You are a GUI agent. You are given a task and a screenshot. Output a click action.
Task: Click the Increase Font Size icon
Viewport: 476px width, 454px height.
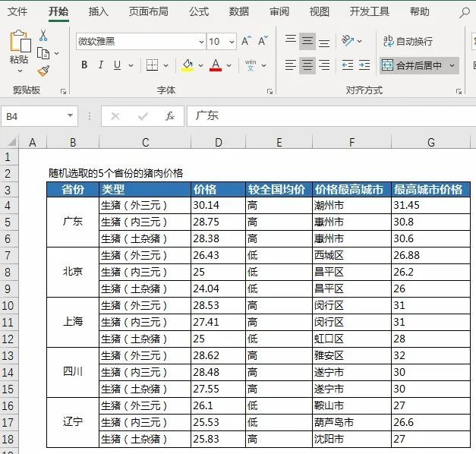tap(246, 41)
